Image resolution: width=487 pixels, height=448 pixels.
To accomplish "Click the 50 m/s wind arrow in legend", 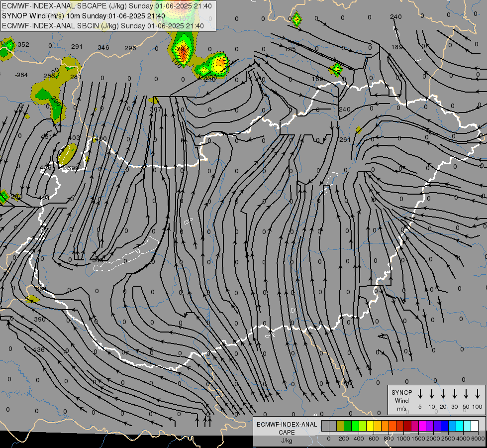I will 466,394.
